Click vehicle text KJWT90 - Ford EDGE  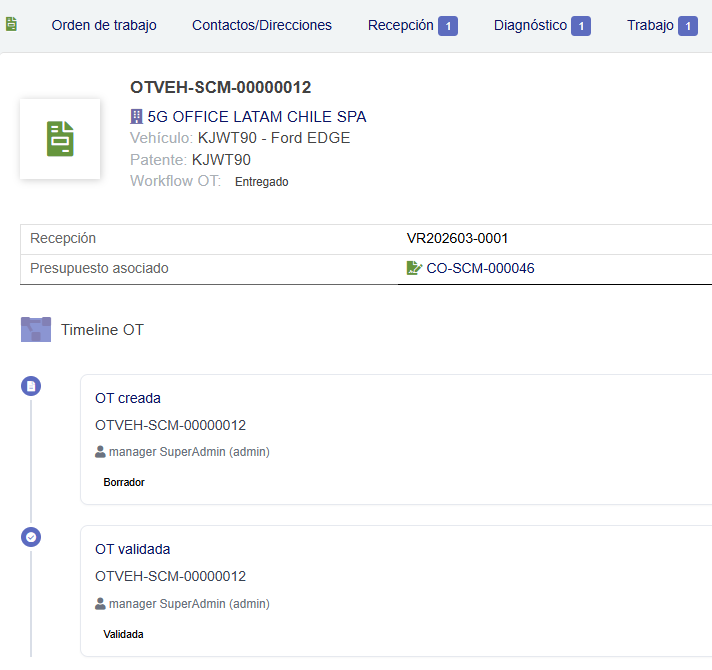pos(274,138)
